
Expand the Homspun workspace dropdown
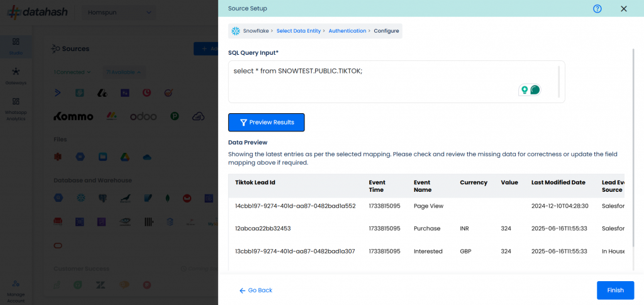(119, 13)
